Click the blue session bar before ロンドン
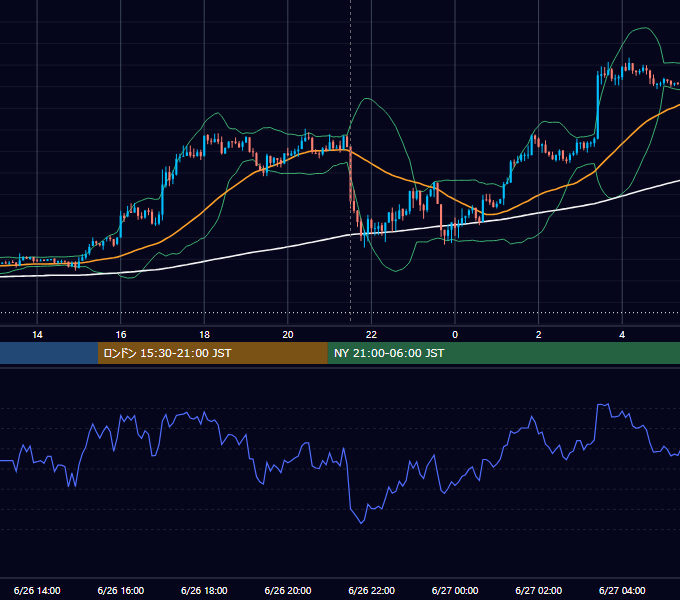 pos(49,353)
